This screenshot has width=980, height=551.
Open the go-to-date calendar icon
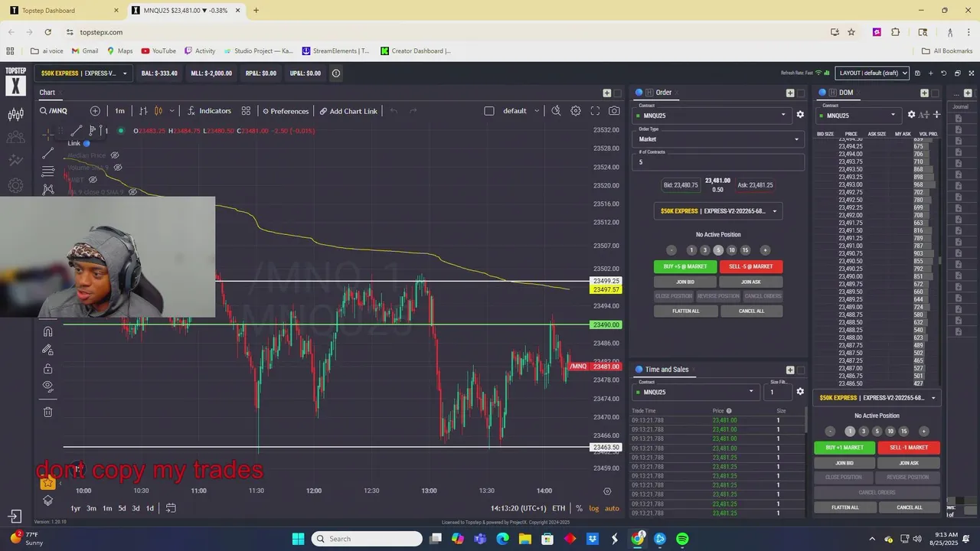tap(171, 508)
